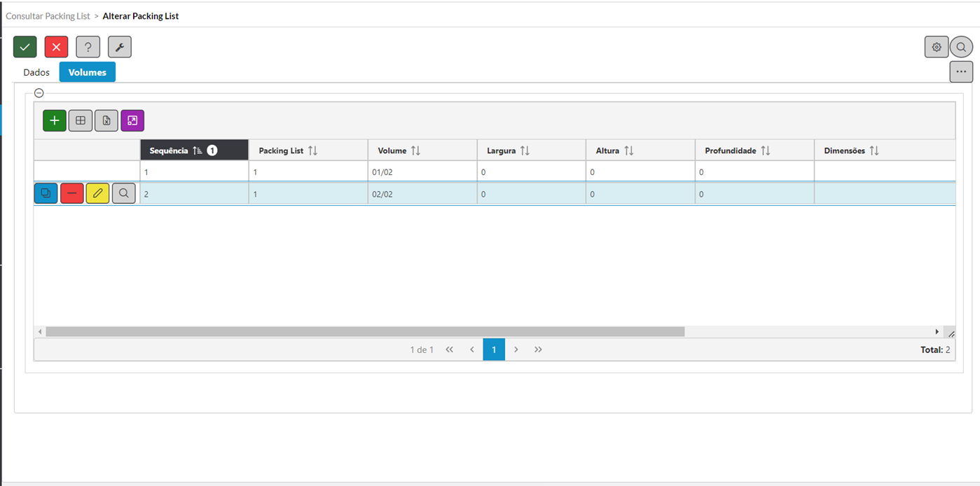The height and width of the screenshot is (486, 980).
Task: Open help with the question mark icon
Action: pyautogui.click(x=88, y=47)
